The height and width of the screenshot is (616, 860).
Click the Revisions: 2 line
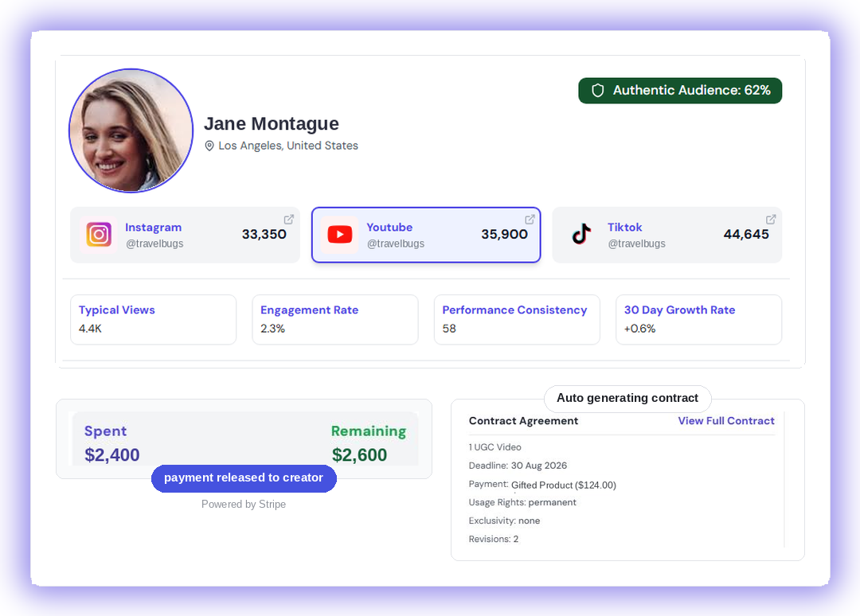[x=493, y=540]
